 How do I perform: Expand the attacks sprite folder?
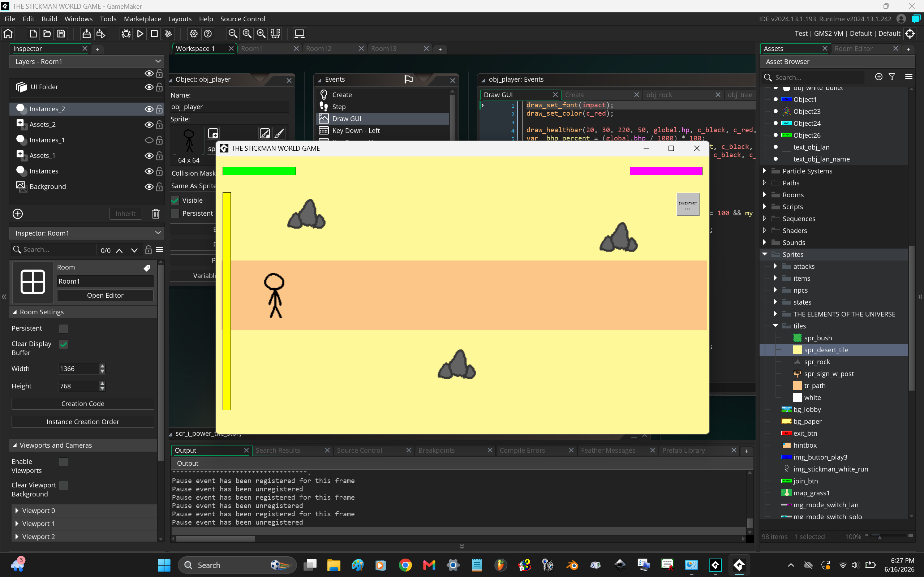tap(775, 266)
